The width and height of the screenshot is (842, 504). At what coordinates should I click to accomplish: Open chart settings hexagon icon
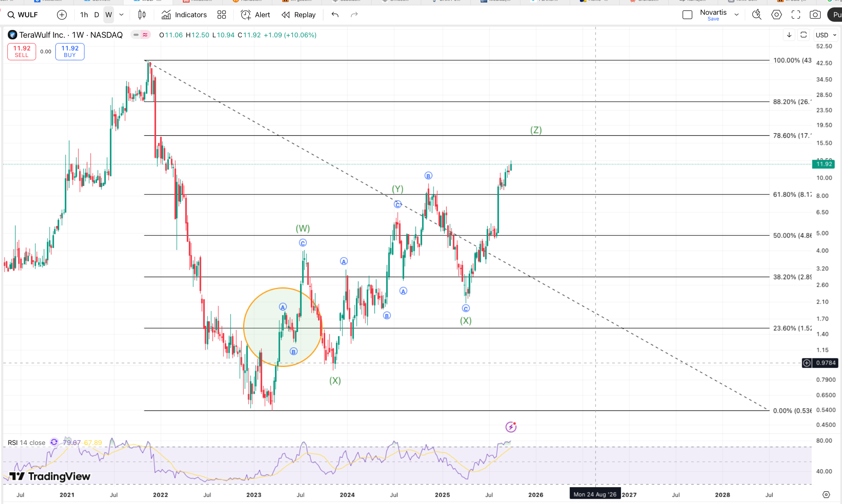point(776,15)
